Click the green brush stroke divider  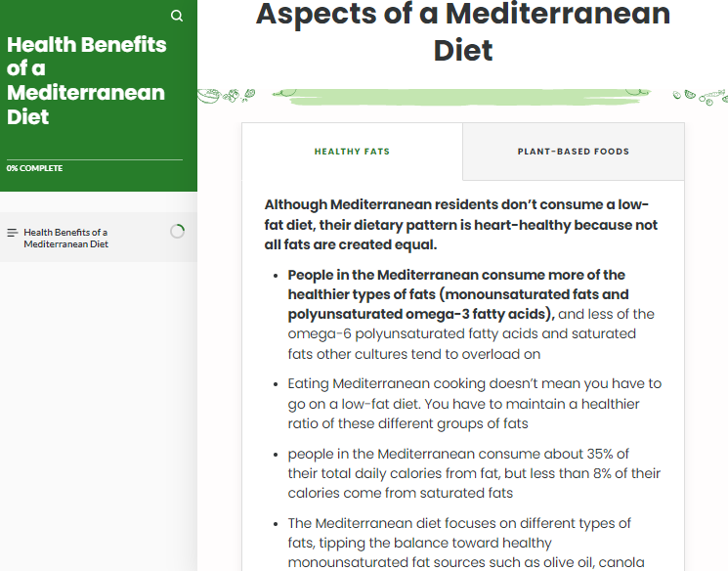(x=462, y=97)
